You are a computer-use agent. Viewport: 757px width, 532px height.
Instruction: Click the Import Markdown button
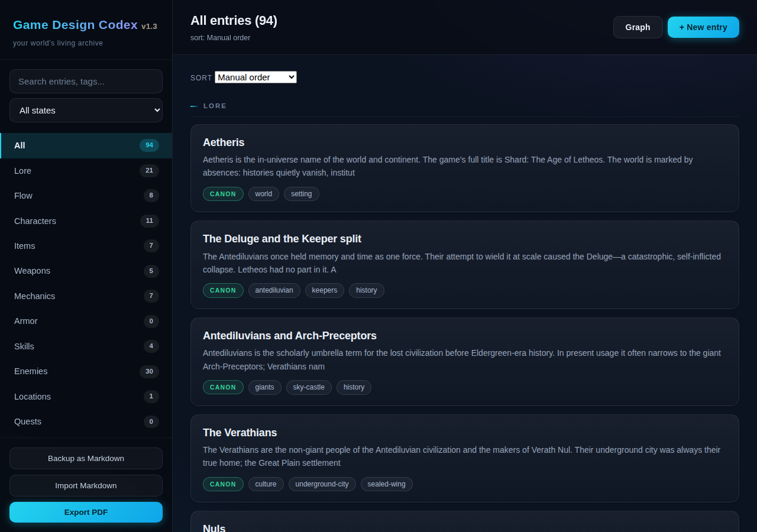click(86, 485)
